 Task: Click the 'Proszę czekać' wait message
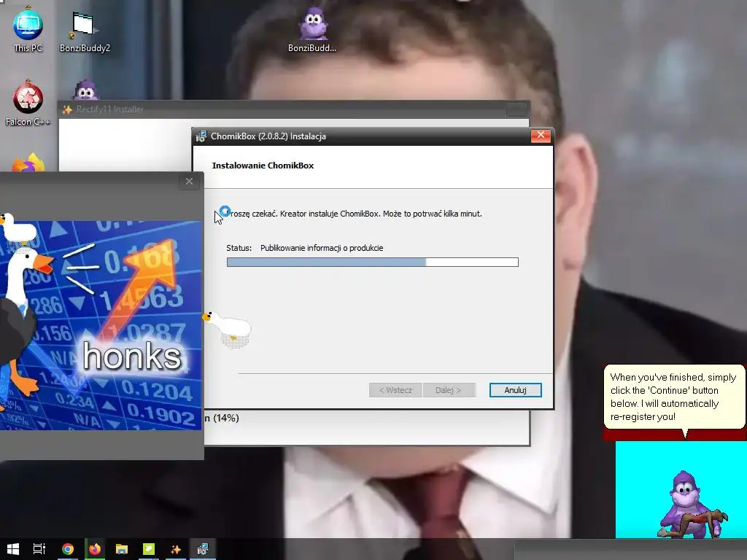point(354,214)
